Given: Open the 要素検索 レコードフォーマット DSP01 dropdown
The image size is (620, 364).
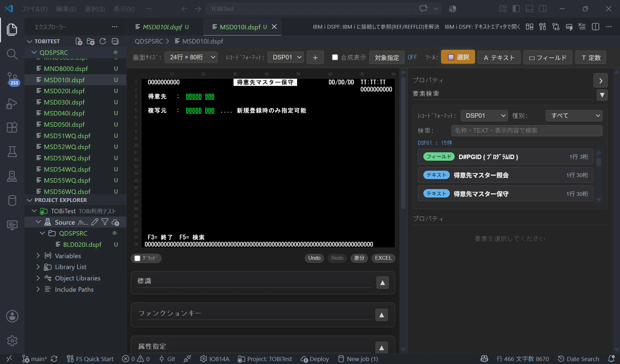Looking at the screenshot, I should (484, 116).
